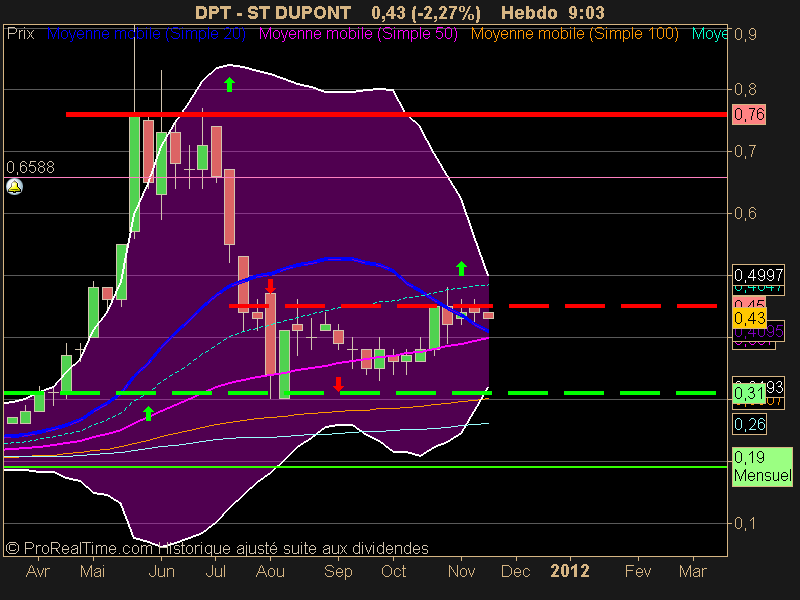Image resolution: width=800 pixels, height=600 pixels.
Task: Click the Jun label on the time axis
Action: [x=161, y=571]
